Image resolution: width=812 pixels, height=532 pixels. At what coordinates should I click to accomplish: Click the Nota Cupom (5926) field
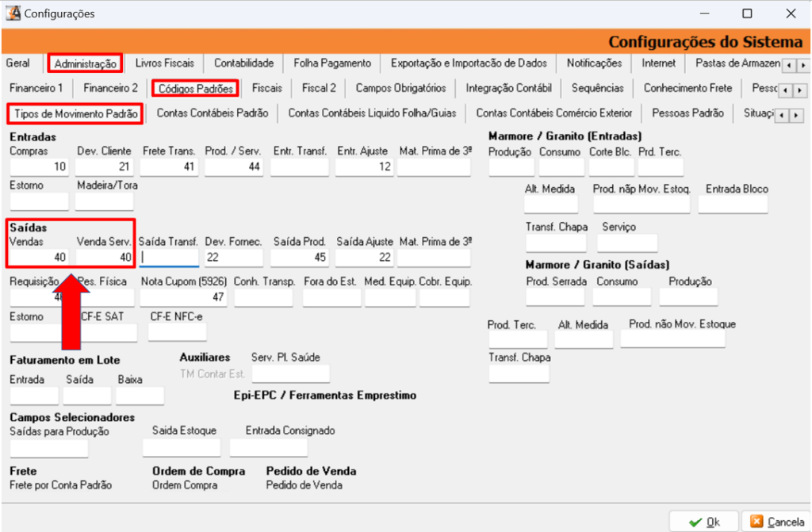coord(184,297)
